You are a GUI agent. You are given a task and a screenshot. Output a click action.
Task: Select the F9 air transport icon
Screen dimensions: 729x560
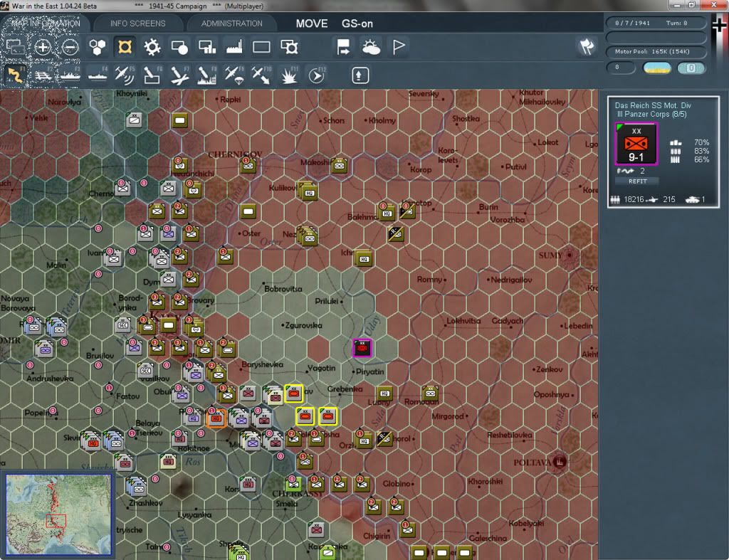(234, 75)
